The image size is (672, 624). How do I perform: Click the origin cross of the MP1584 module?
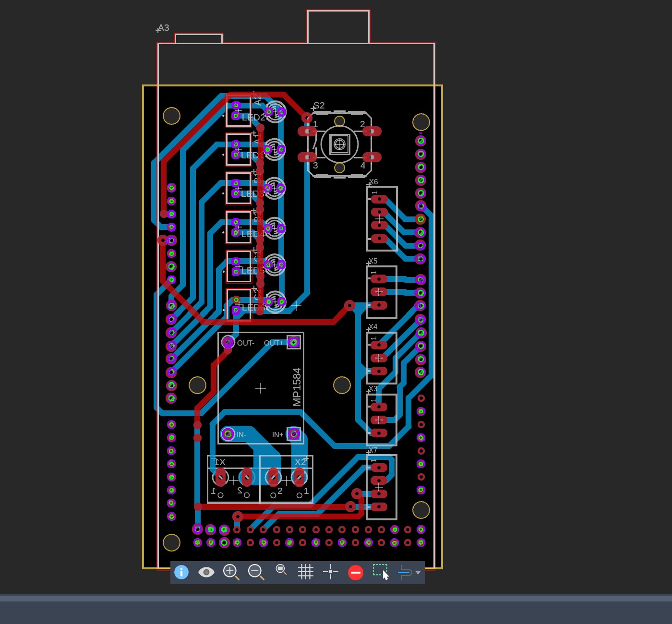tap(261, 388)
